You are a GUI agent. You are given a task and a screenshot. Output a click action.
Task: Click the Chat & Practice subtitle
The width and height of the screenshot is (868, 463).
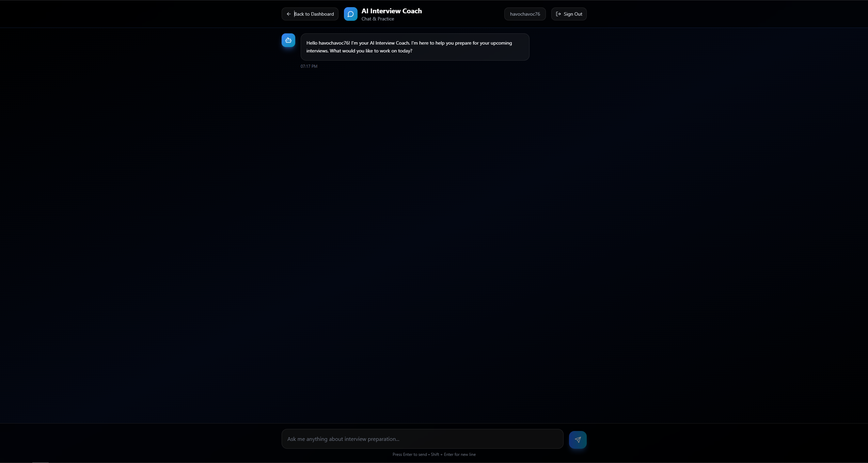tap(378, 19)
